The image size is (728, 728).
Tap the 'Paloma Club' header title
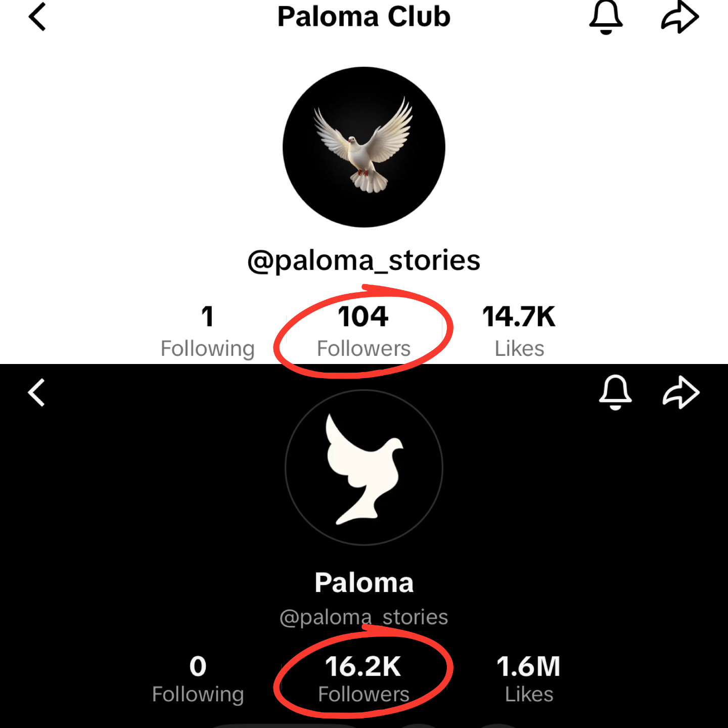click(x=364, y=17)
